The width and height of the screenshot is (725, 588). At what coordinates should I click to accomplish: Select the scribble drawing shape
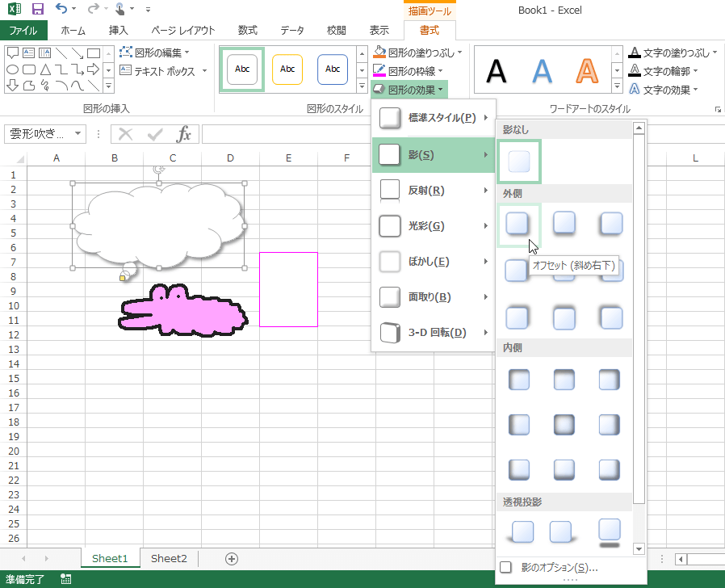(x=45, y=85)
